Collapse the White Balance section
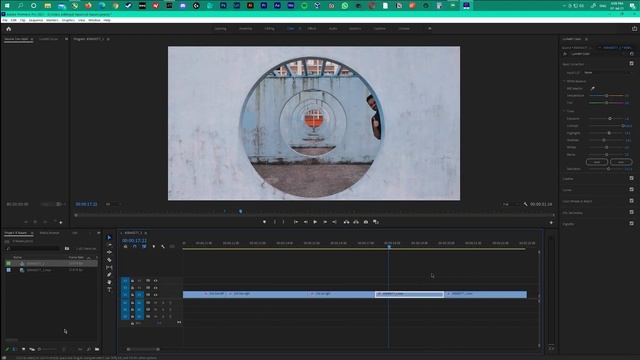 [x=565, y=81]
